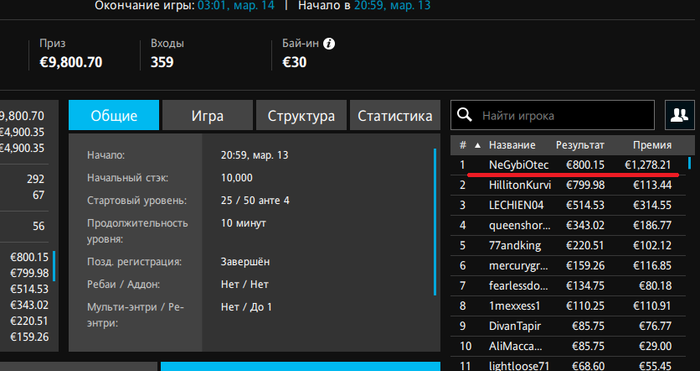Open the Игра tab

pos(208,115)
